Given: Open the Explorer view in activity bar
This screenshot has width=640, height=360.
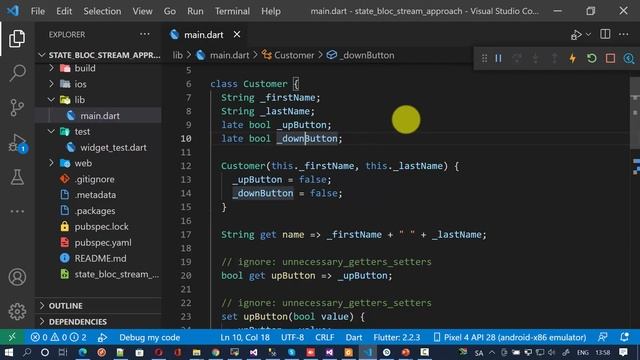Looking at the screenshot, I should (17, 38).
